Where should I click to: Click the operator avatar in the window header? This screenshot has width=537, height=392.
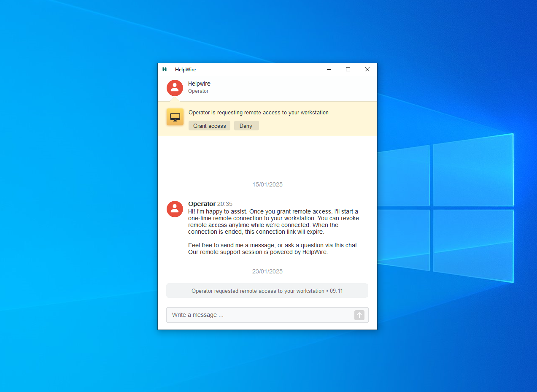pos(175,88)
